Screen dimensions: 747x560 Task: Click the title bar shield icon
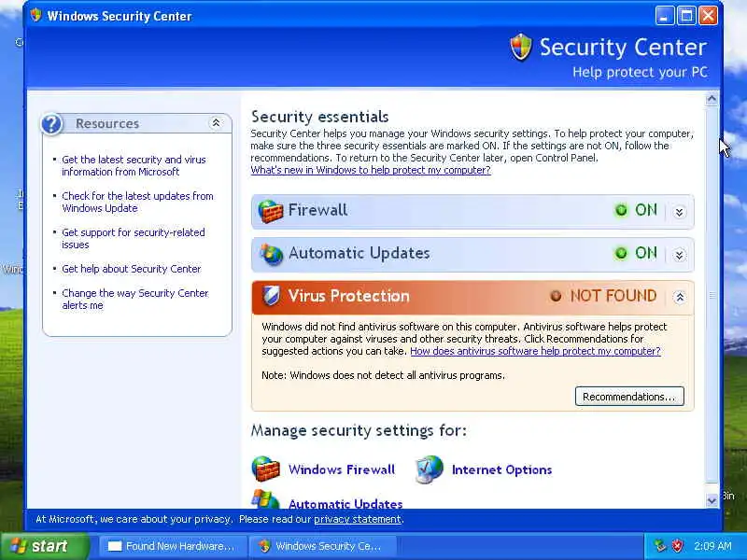click(35, 16)
